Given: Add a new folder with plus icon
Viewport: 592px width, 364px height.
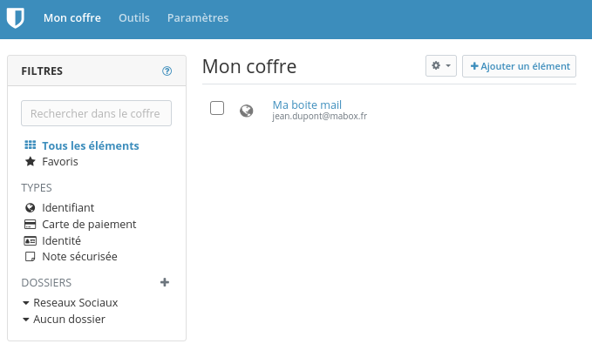Looking at the screenshot, I should pos(165,282).
